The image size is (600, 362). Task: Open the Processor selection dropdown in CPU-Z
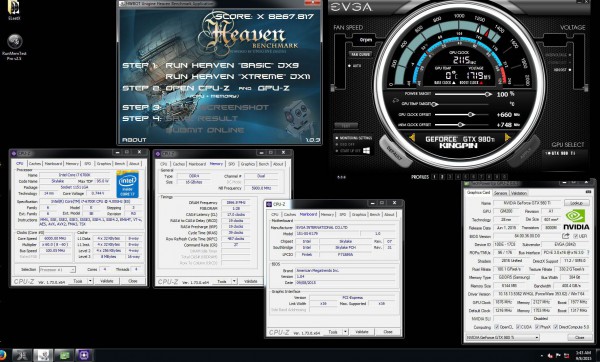point(57,270)
